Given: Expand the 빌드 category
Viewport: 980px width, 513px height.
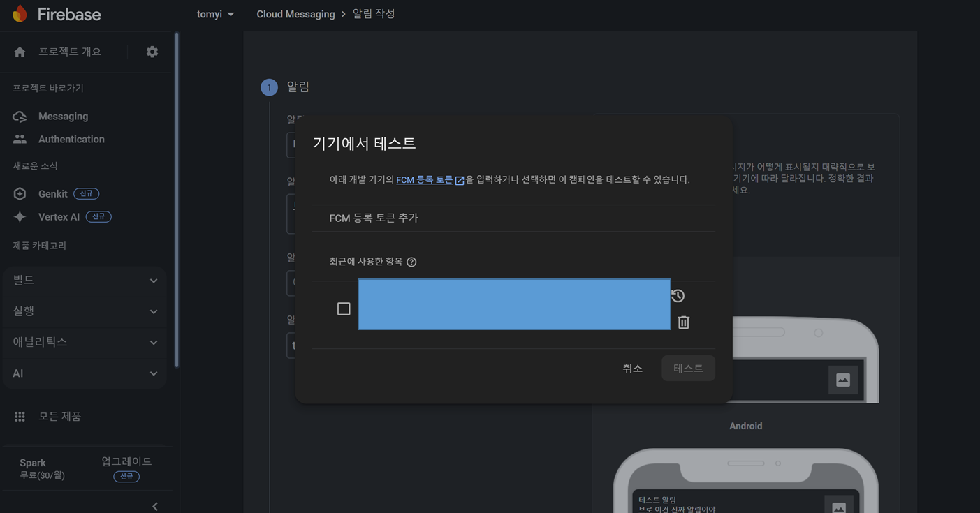Looking at the screenshot, I should [x=85, y=281].
